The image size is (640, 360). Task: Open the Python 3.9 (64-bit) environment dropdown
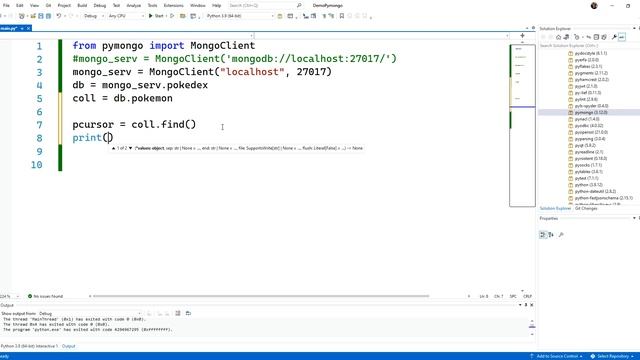coord(239,16)
